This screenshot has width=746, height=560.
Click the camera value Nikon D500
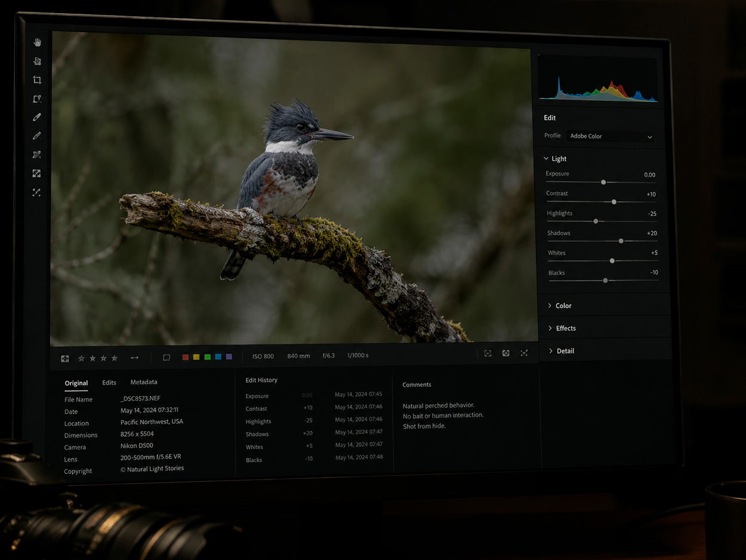[x=137, y=445]
